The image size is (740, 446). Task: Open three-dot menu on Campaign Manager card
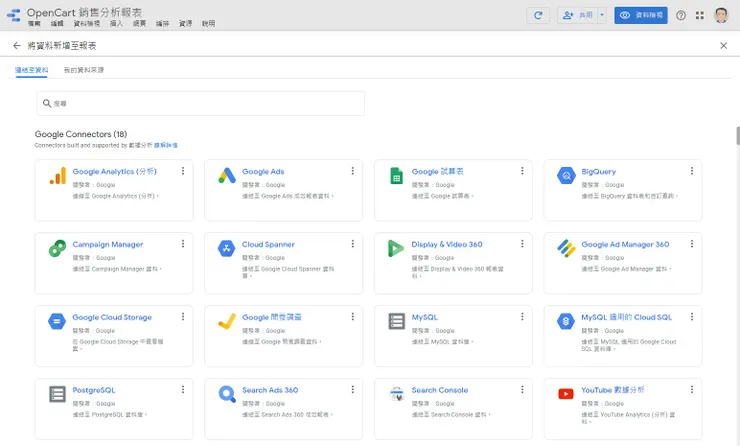(183, 244)
